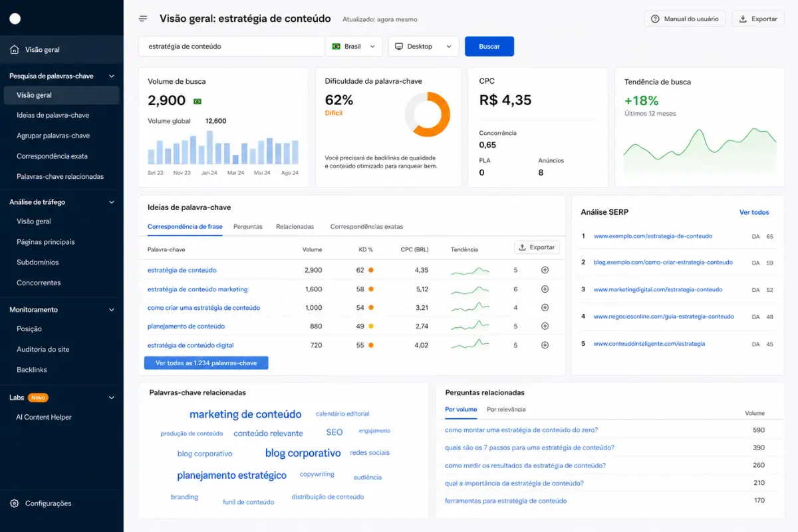798x532 pixels.
Task: Click the blue Buscar button
Action: coord(489,47)
